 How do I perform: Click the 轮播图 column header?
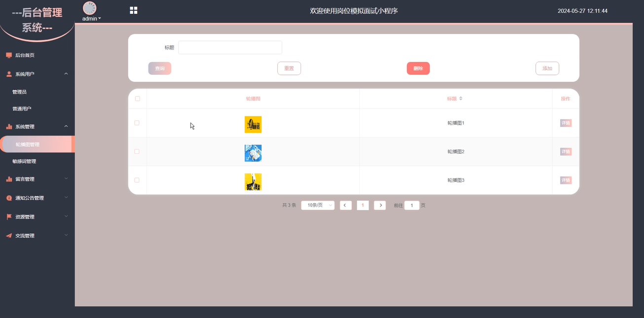(x=253, y=99)
